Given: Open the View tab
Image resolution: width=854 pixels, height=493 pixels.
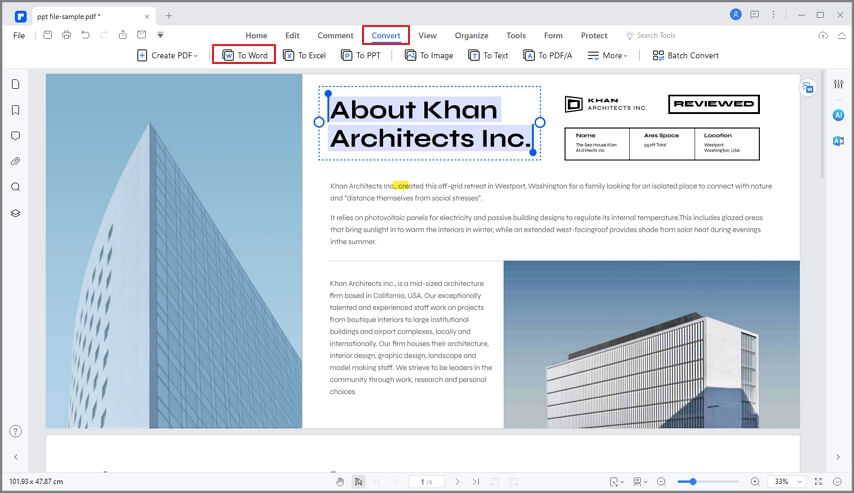Looking at the screenshot, I should 428,35.
